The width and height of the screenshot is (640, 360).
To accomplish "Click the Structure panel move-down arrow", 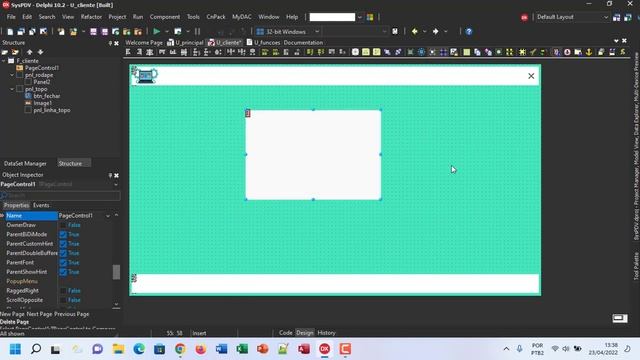I will (x=40, y=52).
